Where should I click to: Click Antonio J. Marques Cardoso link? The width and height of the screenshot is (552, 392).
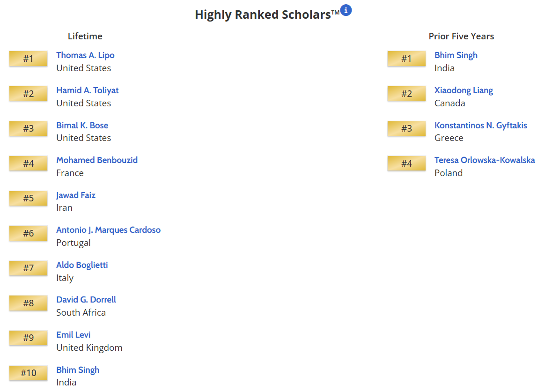[x=108, y=230]
